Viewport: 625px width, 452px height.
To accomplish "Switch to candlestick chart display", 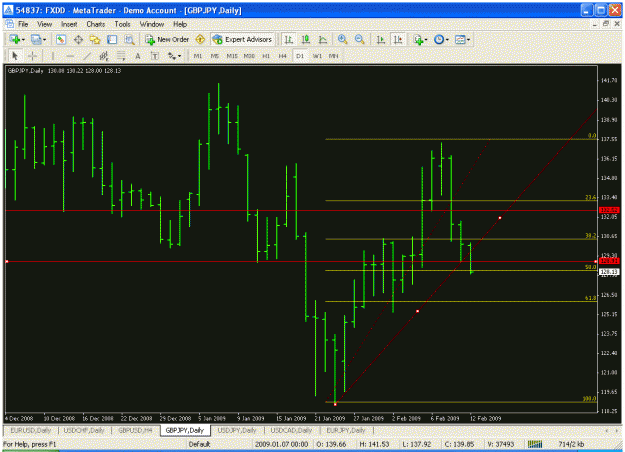I will (306, 39).
